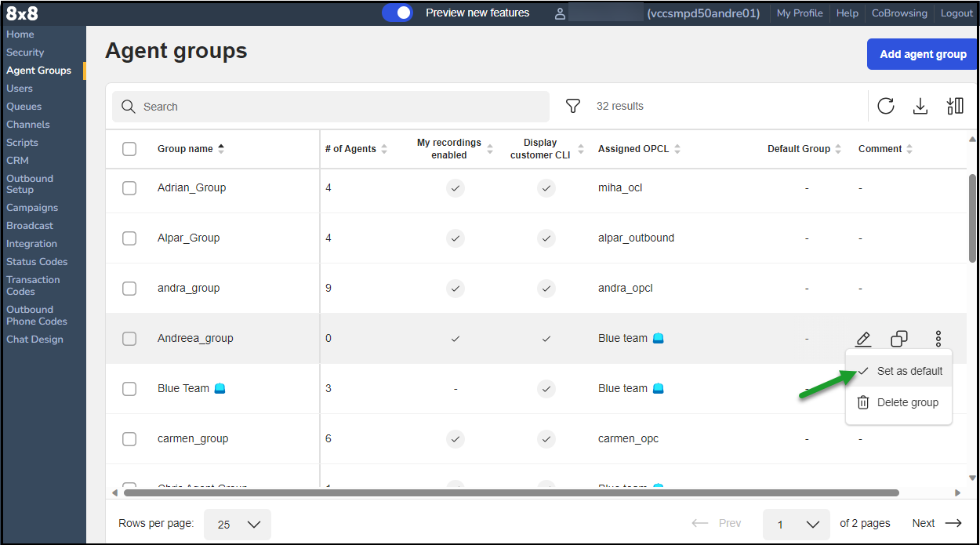Image resolution: width=980 pixels, height=545 pixels.
Task: Sort by My recordings enabled column
Action: (x=456, y=149)
